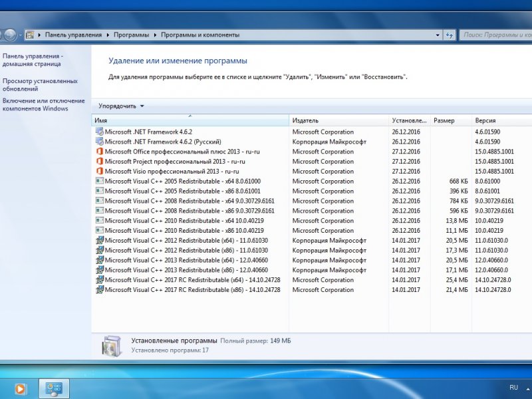Screen dimensions: 532x399
Task: Click Visual C++ 2013 (x86) row icon
Action: (99, 270)
